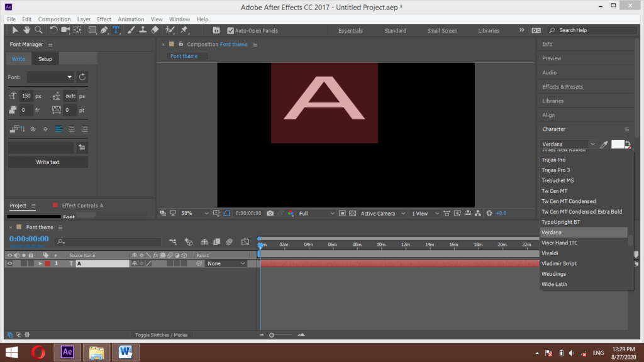
Task: Lock layer A in the timeline
Action: coord(30,263)
